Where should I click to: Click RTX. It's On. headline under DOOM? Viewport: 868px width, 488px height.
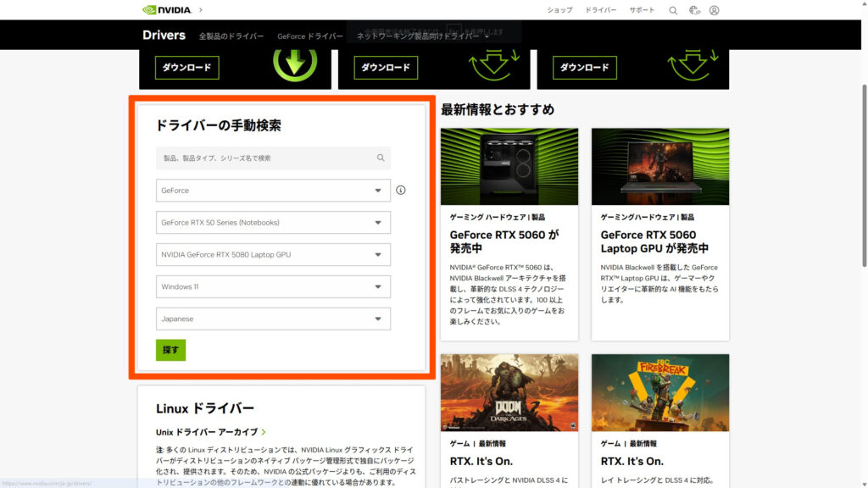481,462
